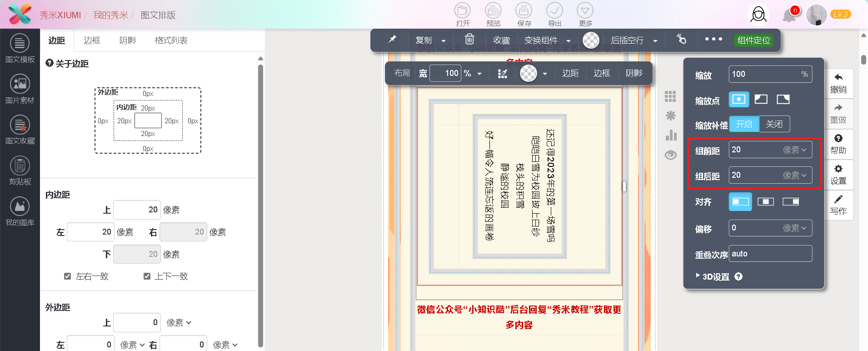The height and width of the screenshot is (351, 868).
Task: Click the pointer select icon in toolbar
Action: tap(681, 40)
